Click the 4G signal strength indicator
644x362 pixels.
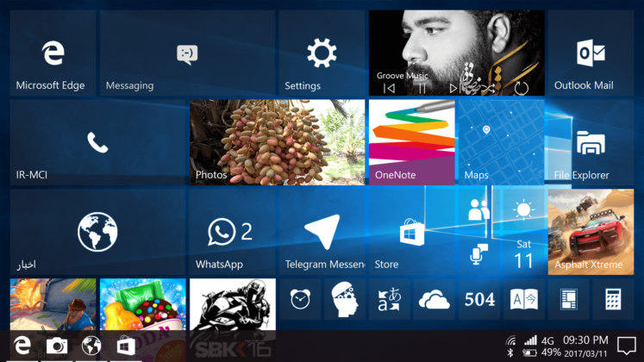pos(539,340)
